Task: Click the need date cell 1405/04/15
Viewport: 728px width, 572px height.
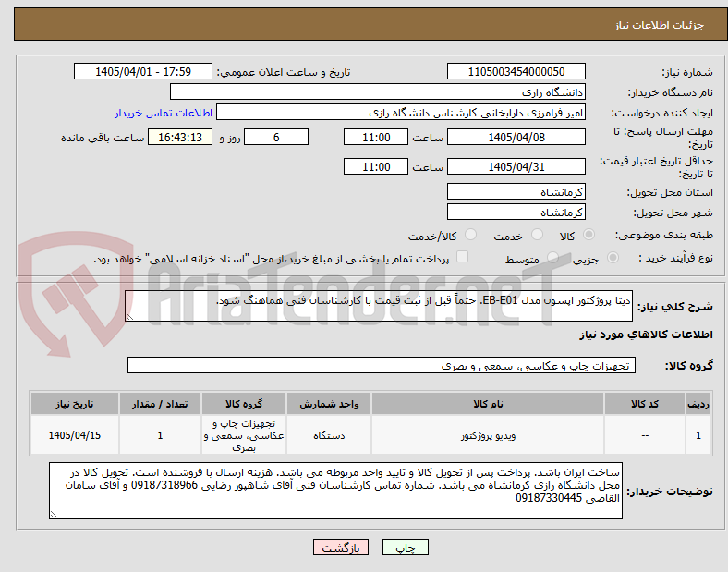Action: point(75,435)
